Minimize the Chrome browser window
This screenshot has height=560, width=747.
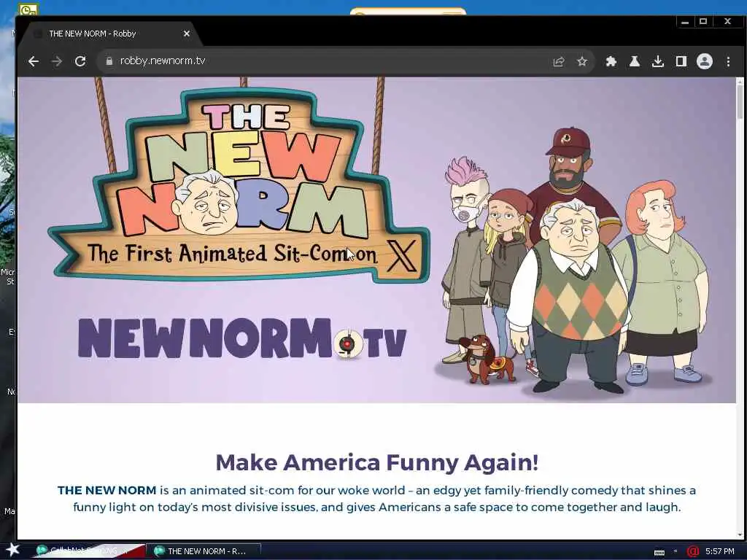(685, 22)
